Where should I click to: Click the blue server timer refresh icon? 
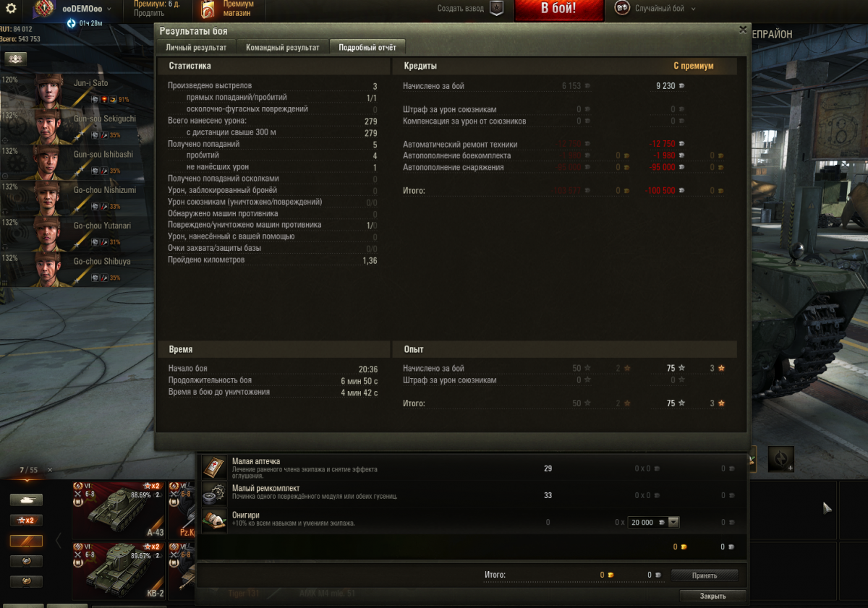pos(71,24)
